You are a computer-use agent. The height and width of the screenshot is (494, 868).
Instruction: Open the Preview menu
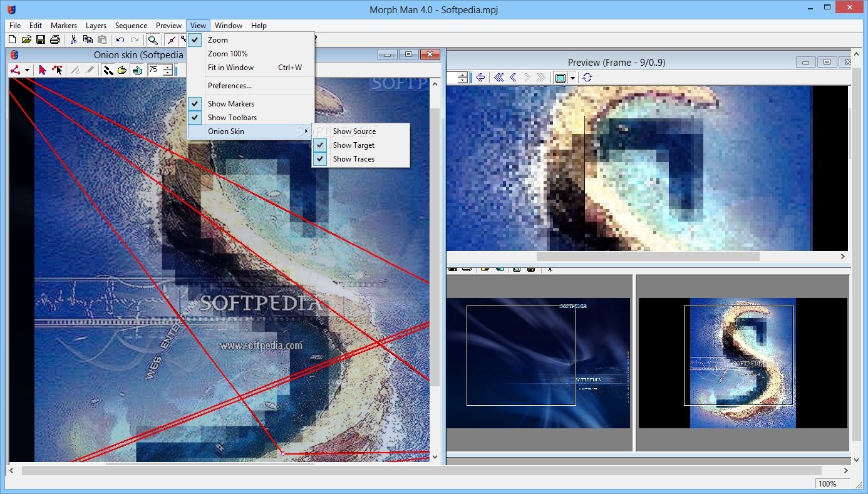[169, 26]
